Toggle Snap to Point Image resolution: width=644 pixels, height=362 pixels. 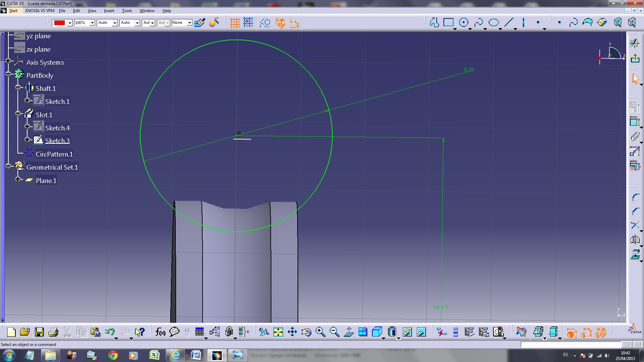click(x=248, y=22)
